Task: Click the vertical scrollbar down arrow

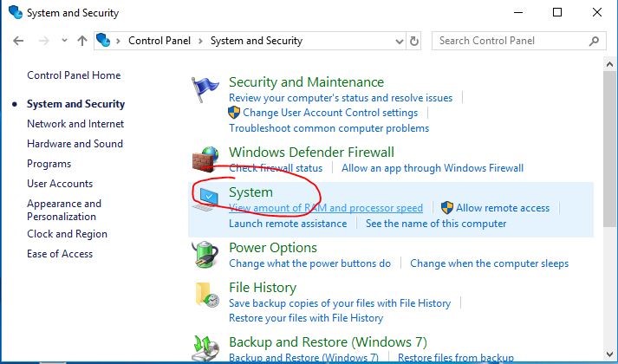Action: point(609,354)
